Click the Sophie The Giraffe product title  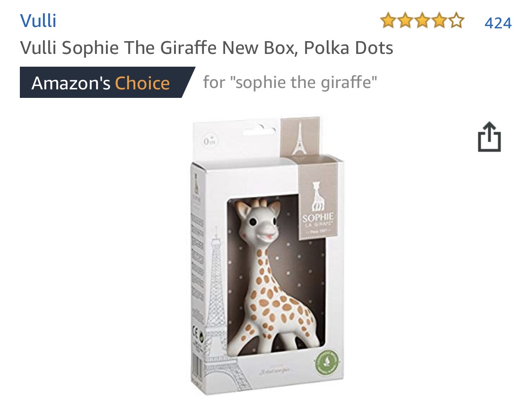click(206, 47)
